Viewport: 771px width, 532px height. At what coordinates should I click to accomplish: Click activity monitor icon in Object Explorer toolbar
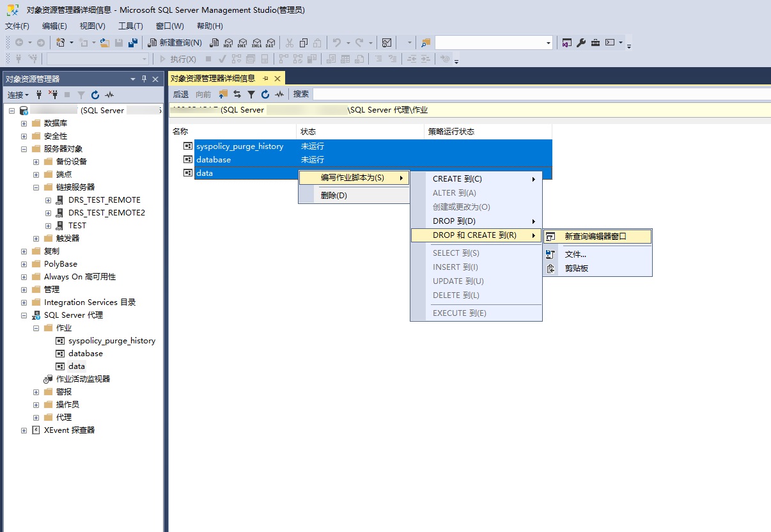[109, 95]
